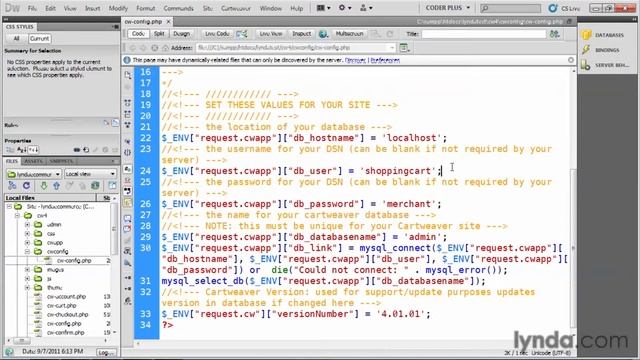Click Indent Code icon in coding toolbar
The width and height of the screenshot is (640, 360).
(x=128, y=278)
